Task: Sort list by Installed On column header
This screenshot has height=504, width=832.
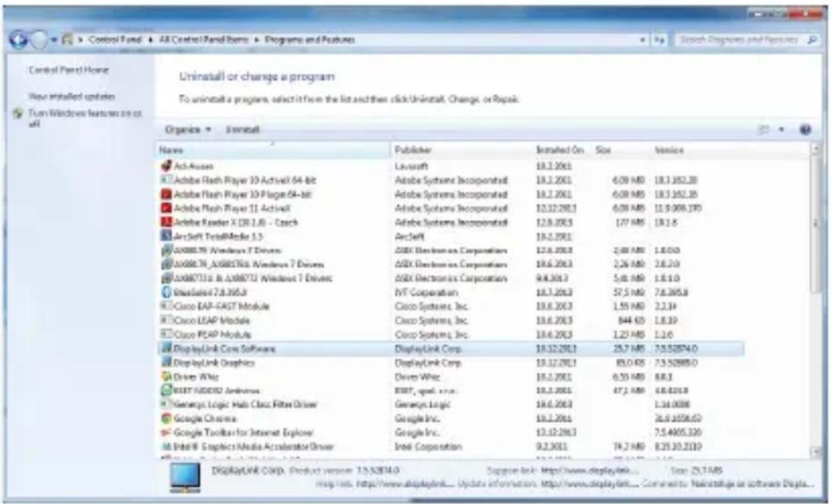Action: point(562,151)
